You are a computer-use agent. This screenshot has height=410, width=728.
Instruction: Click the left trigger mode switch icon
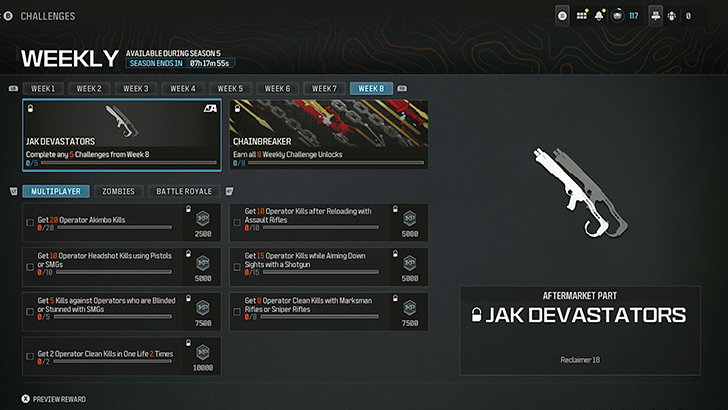(13, 191)
